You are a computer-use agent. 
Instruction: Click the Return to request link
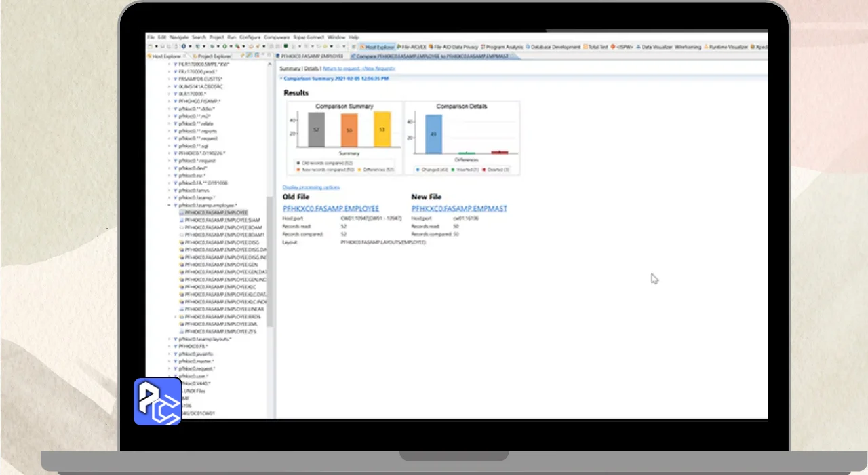click(x=340, y=69)
